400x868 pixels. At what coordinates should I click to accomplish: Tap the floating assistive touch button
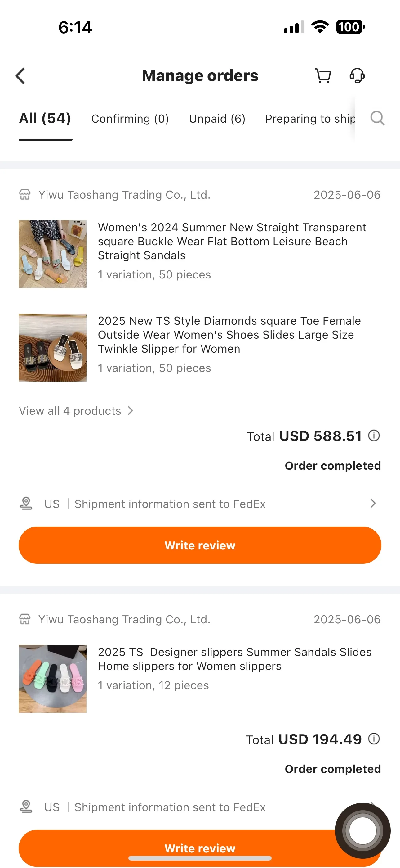point(362,830)
